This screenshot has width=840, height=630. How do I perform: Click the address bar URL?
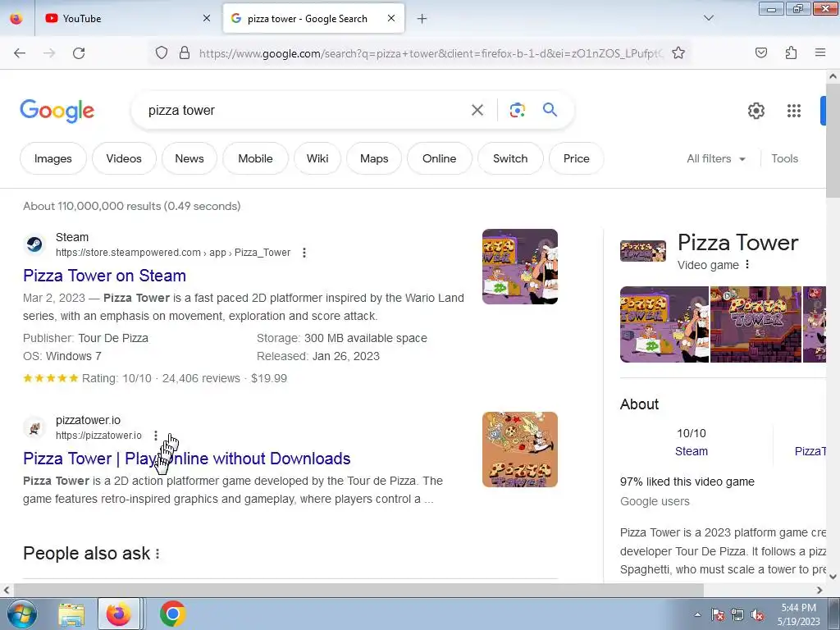[431, 53]
